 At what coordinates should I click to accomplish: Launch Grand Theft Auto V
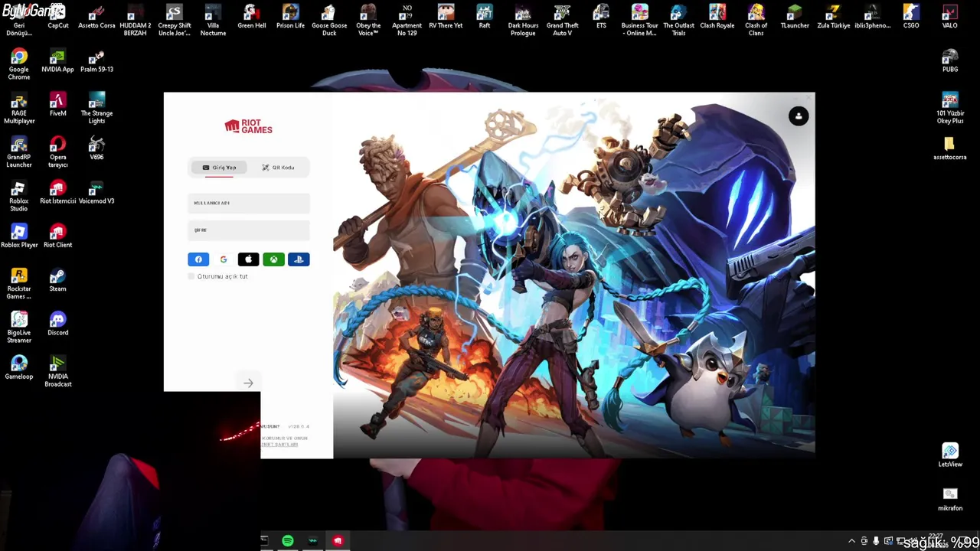pyautogui.click(x=562, y=21)
